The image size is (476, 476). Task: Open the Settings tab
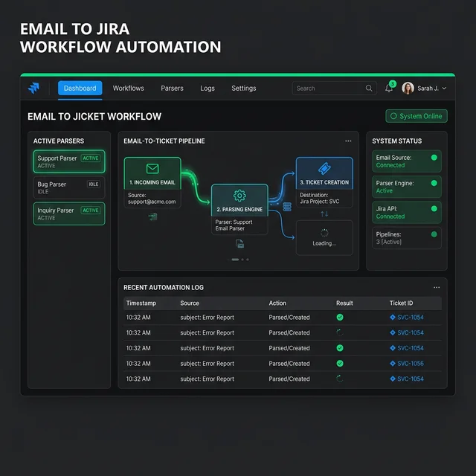pyautogui.click(x=244, y=89)
